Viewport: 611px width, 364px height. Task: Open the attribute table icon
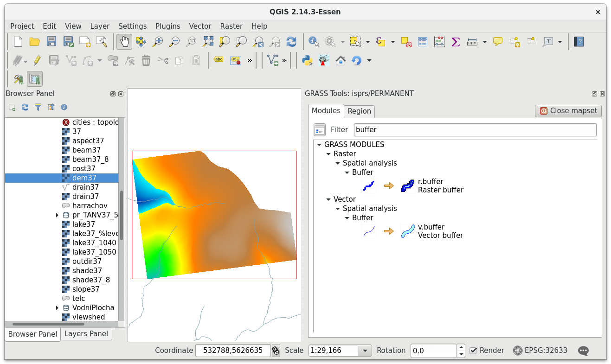pyautogui.click(x=423, y=42)
